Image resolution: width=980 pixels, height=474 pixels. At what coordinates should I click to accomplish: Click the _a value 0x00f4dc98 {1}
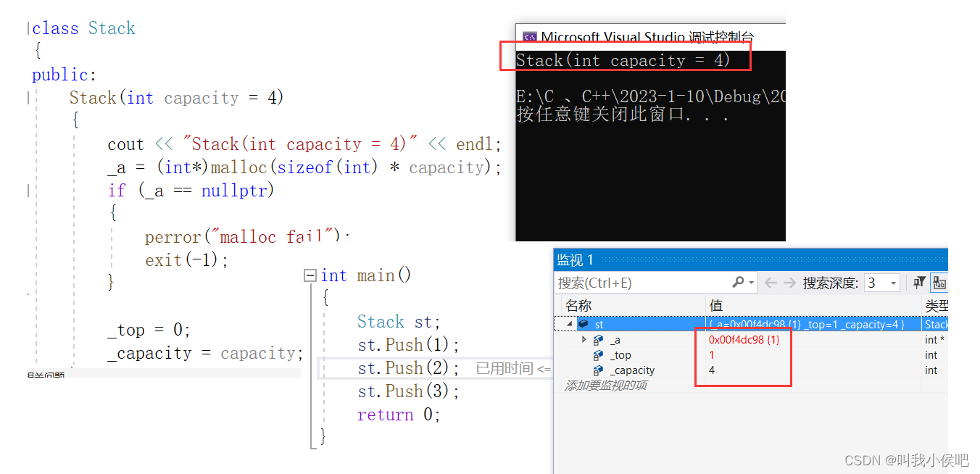[744, 340]
